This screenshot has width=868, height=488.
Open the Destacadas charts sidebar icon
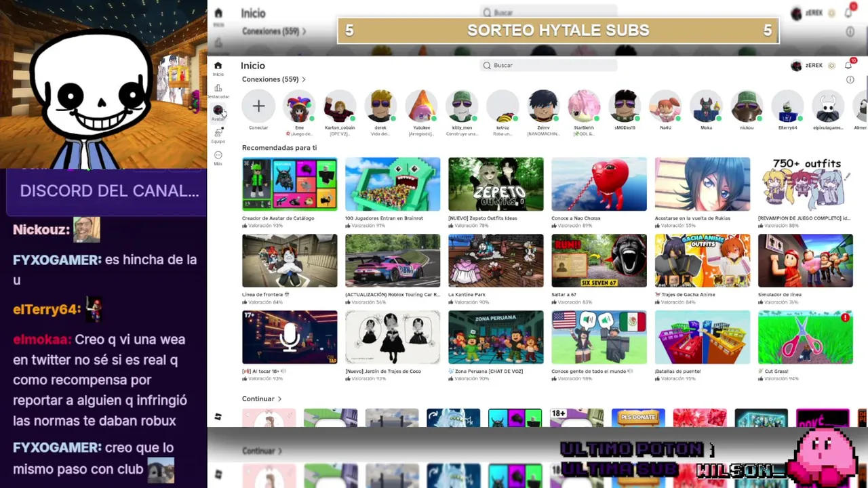pos(218,88)
